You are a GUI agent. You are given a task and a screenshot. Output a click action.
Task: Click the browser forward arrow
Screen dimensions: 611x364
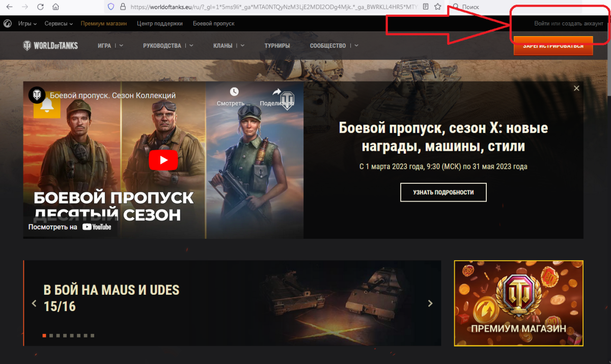click(25, 7)
